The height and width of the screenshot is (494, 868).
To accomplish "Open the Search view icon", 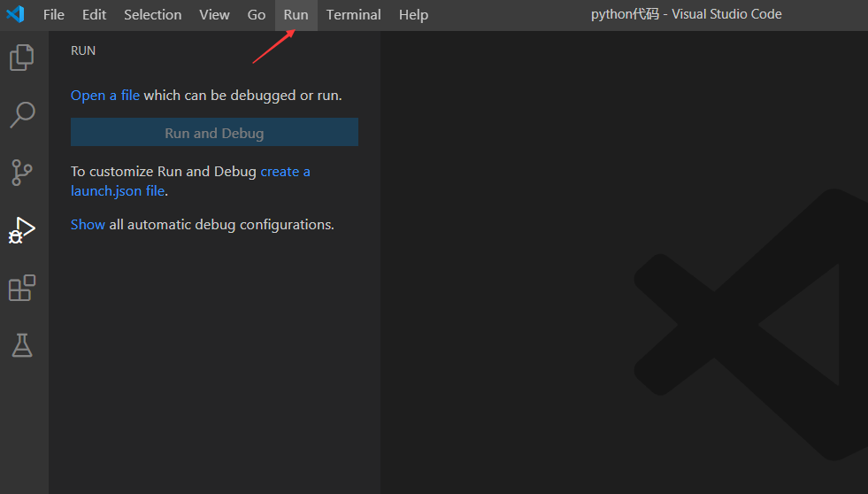I will pos(22,114).
